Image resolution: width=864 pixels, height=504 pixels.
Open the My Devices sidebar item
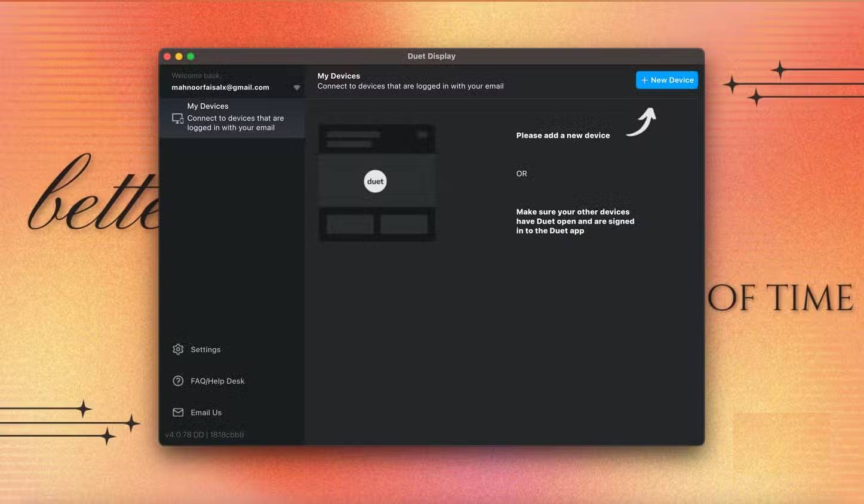[232, 117]
